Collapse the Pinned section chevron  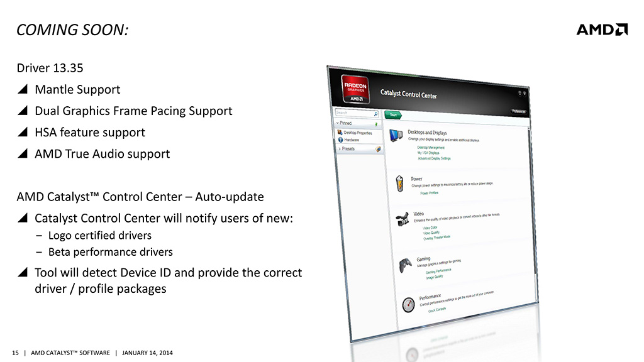(x=338, y=123)
